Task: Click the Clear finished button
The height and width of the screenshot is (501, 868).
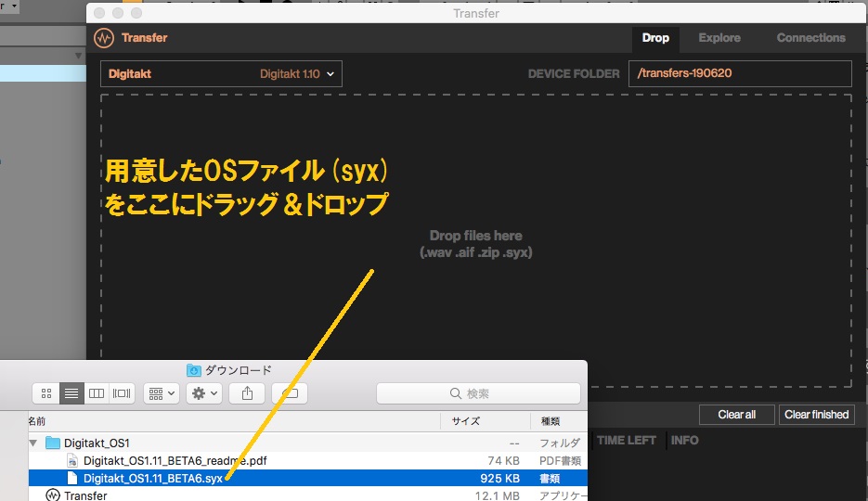Action: 817,415
